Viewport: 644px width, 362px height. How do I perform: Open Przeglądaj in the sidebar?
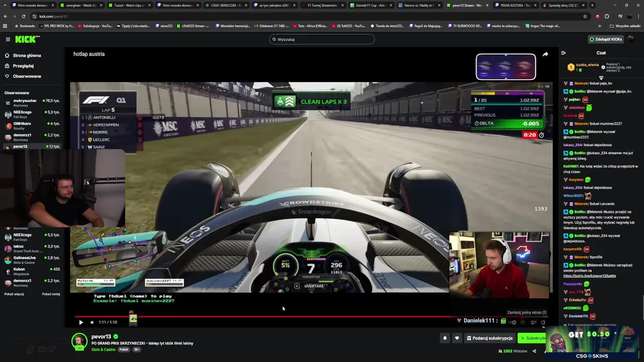[x=23, y=66]
